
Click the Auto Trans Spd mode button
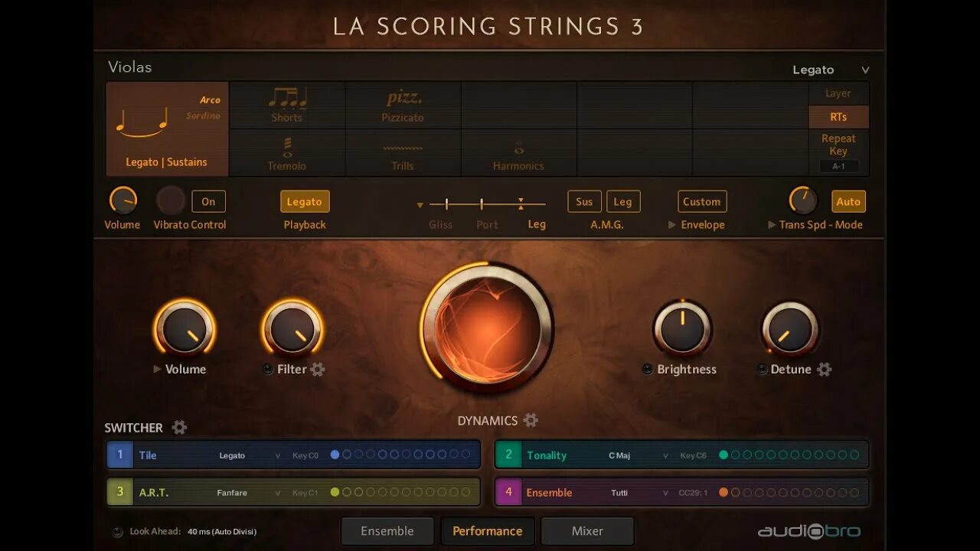pos(848,201)
